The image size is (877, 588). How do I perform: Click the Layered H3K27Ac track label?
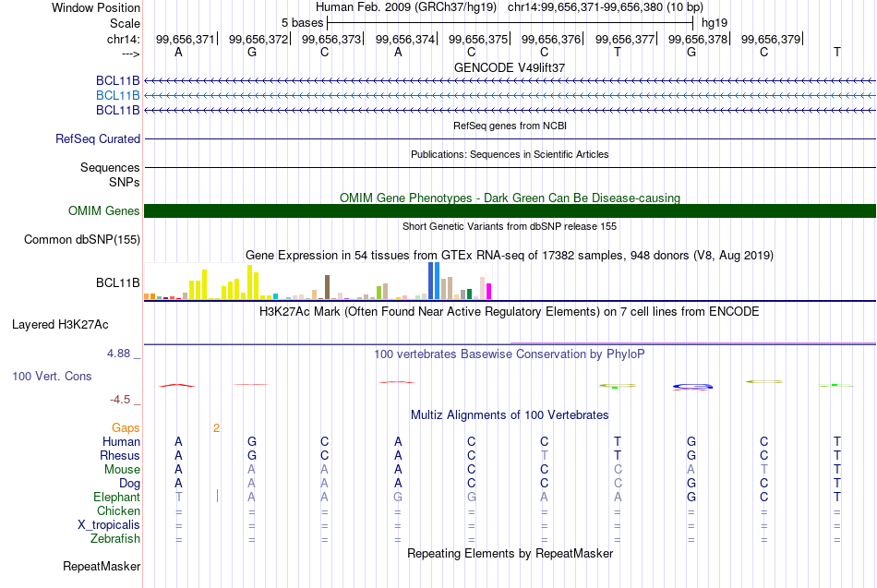pyautogui.click(x=60, y=325)
